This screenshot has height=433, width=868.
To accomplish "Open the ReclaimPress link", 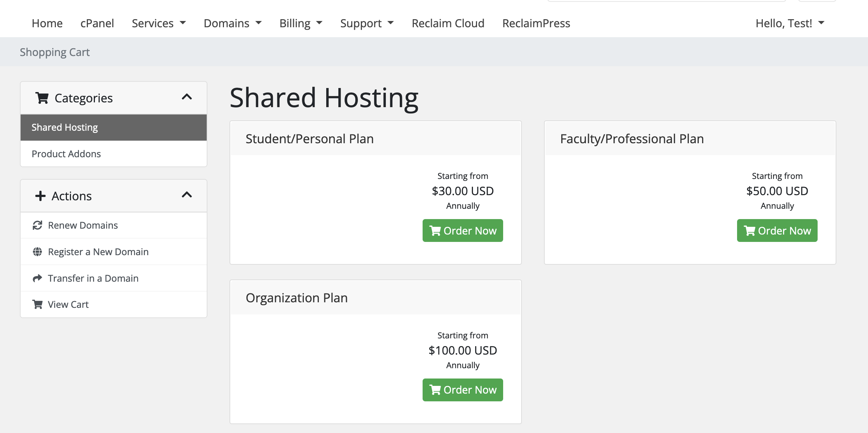I will point(536,23).
